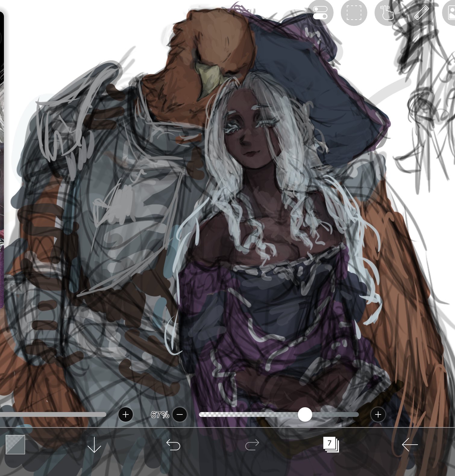
Task: Increase opacity with right plus button
Action: pos(378,414)
